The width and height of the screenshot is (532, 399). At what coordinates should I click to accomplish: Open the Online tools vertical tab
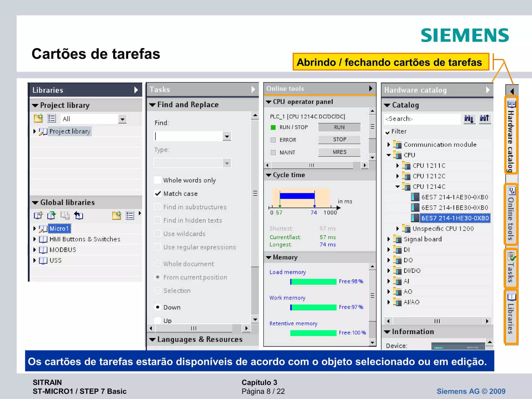pyautogui.click(x=511, y=214)
